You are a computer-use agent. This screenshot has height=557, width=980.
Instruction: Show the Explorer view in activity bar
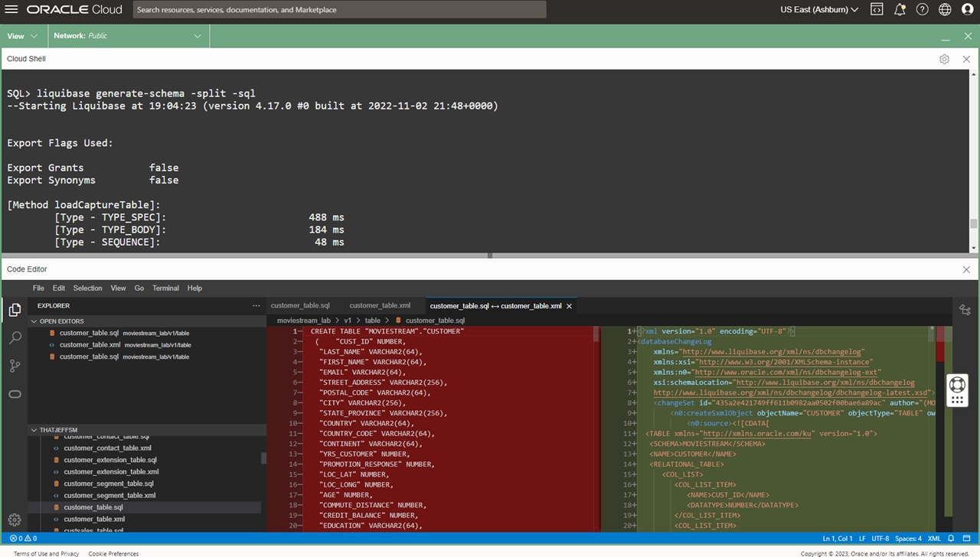tap(15, 310)
